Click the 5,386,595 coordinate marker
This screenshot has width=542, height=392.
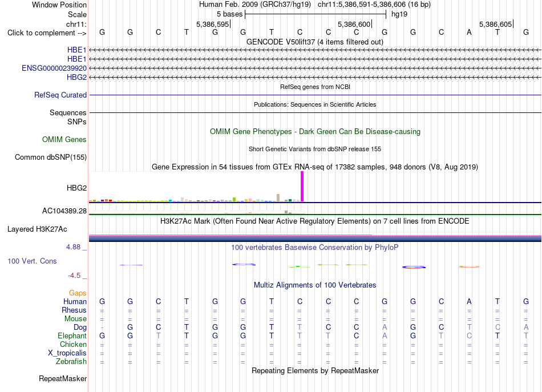[213, 24]
